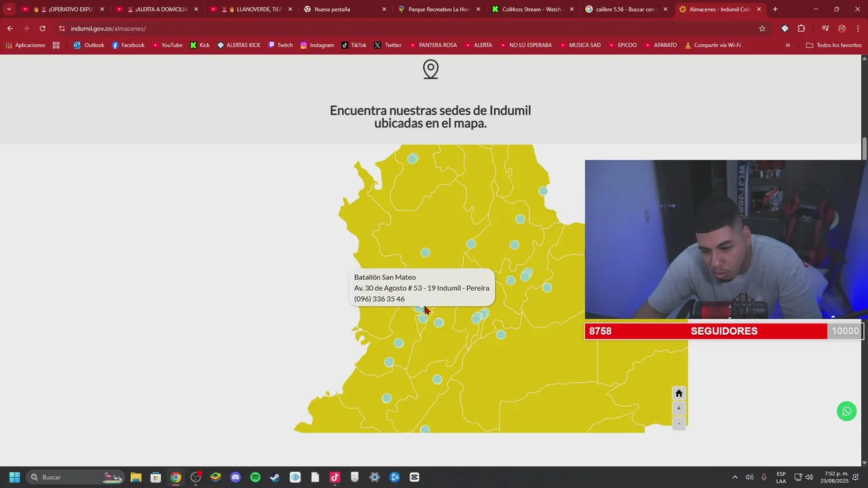Viewport: 868px width, 488px height.
Task: Switch to the calibre 5.56 search tab
Action: [x=626, y=9]
